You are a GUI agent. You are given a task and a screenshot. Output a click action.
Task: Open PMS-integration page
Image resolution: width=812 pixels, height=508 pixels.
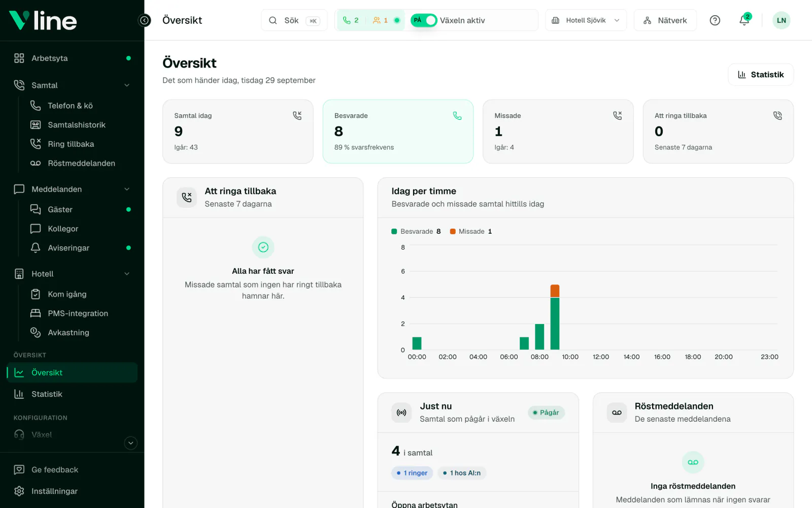point(80,313)
